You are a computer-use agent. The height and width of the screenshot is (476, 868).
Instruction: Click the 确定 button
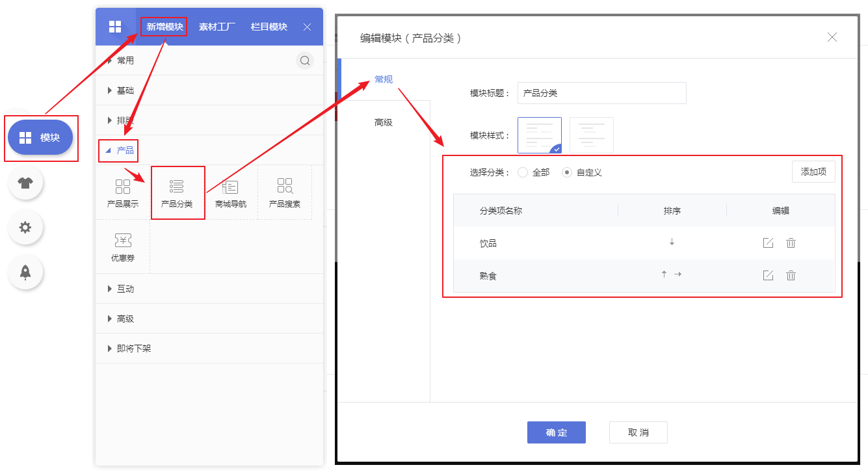tap(557, 432)
